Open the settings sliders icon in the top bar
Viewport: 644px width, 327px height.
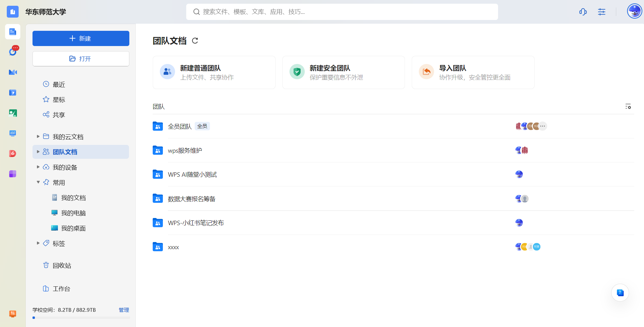(x=602, y=12)
